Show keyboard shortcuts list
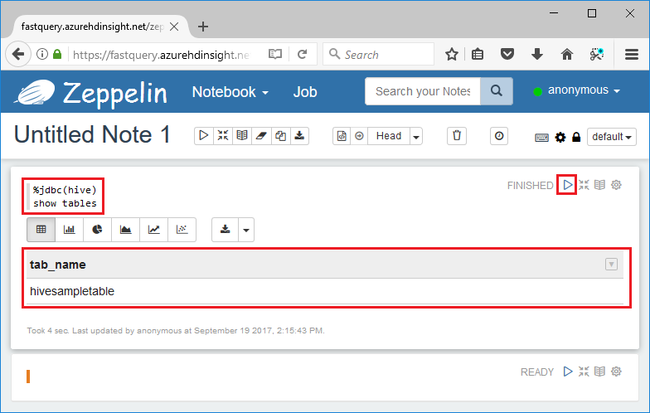650x413 pixels. tap(542, 137)
